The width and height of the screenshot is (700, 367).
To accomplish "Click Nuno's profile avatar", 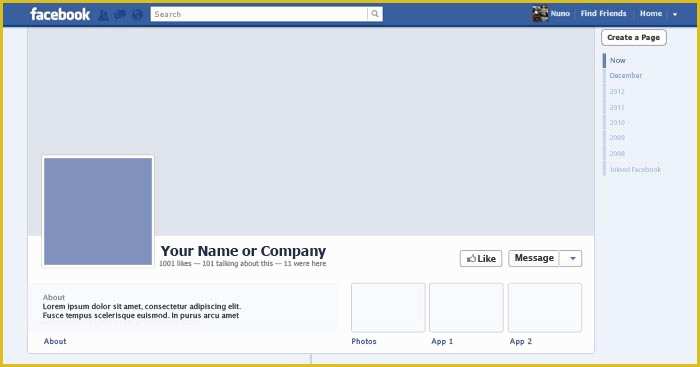I will point(540,14).
